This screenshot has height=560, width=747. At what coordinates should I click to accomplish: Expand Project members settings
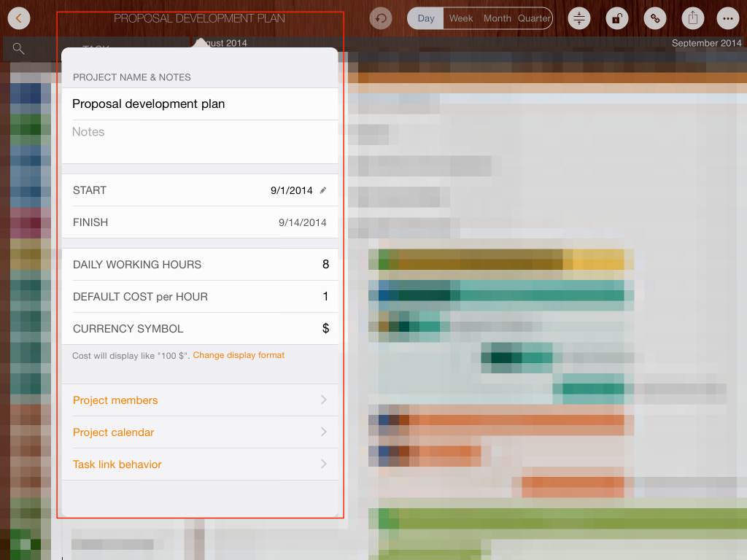tap(200, 400)
